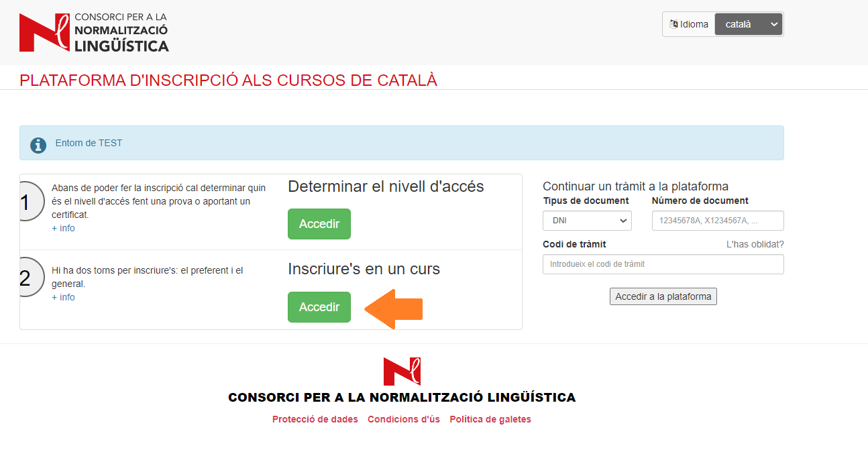Open "+ info" link under enrollment turns step

click(63, 297)
